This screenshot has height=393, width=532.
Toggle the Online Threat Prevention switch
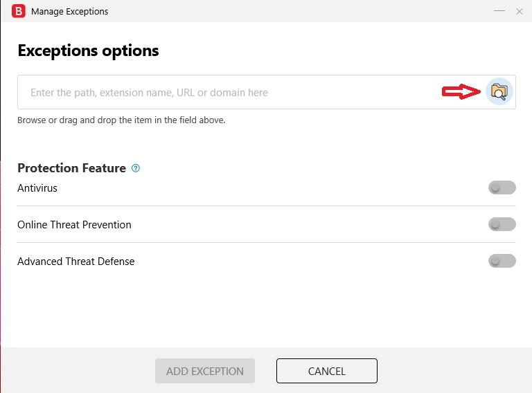pos(502,224)
